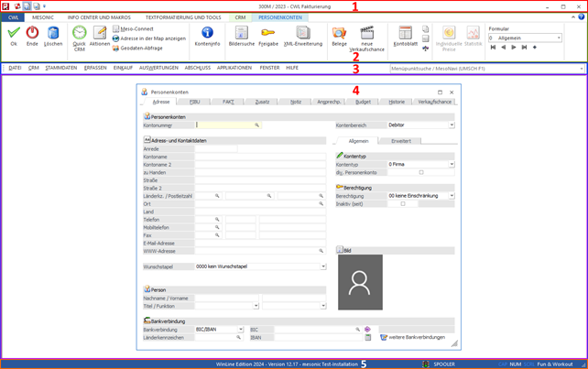Open Quick CRM clock icon
The width and height of the screenshot is (588, 369).
80,35
